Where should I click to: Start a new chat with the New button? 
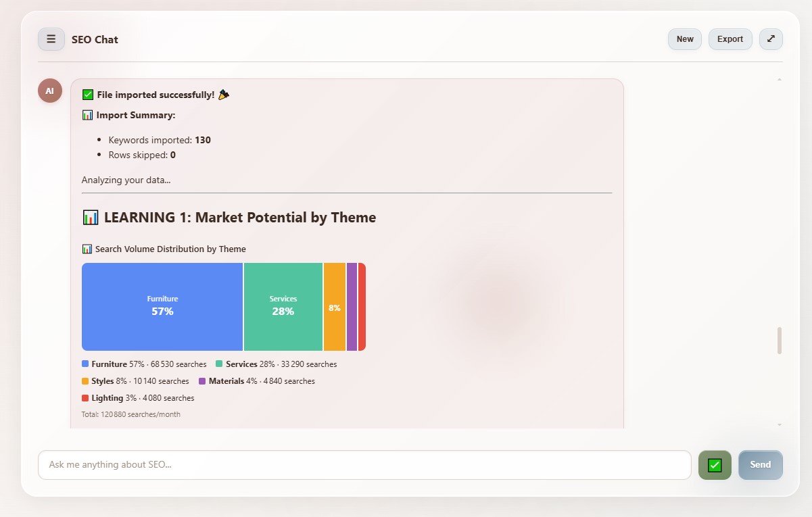tap(684, 39)
